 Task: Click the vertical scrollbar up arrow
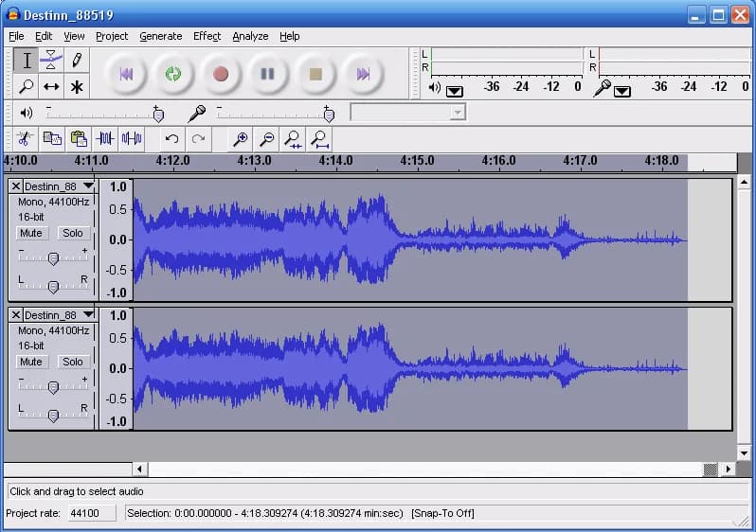tap(744, 182)
